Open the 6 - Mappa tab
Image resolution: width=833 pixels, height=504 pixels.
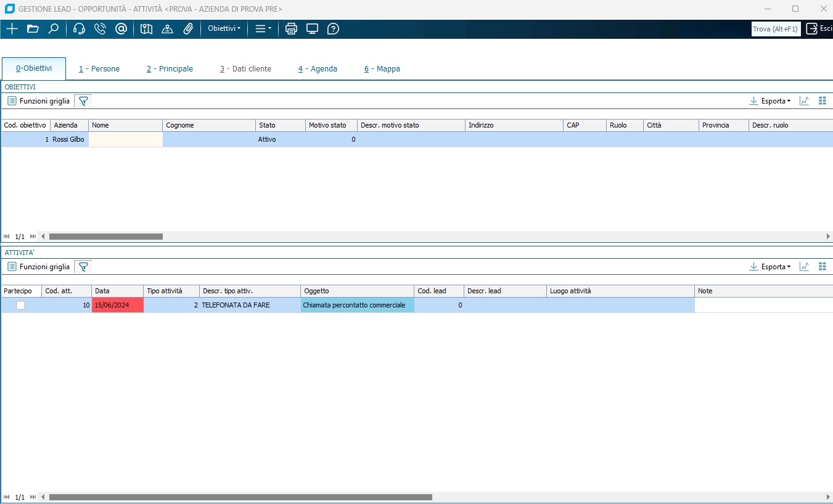382,69
